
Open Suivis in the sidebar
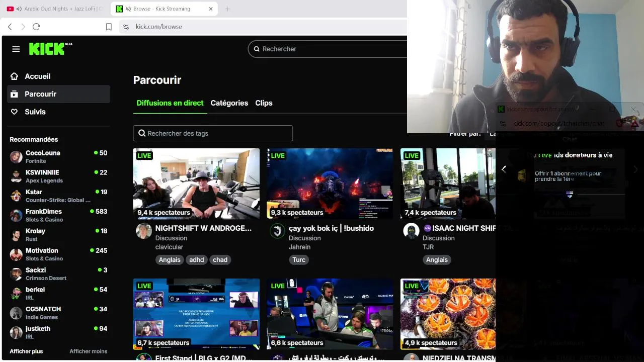[x=58, y=112]
